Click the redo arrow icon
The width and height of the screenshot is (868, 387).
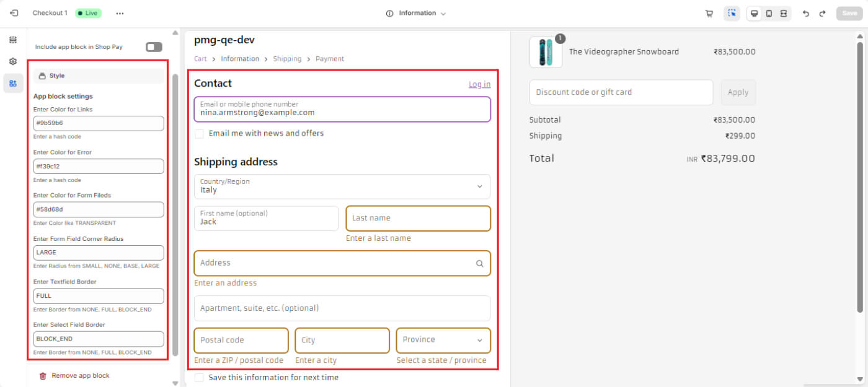[x=822, y=14]
